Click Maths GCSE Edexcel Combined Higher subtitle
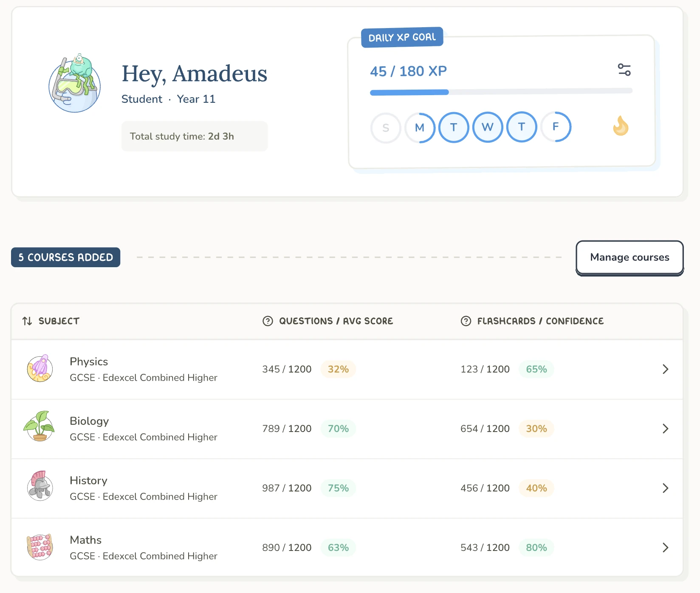Screen dimensions: 700x593 click(x=144, y=556)
